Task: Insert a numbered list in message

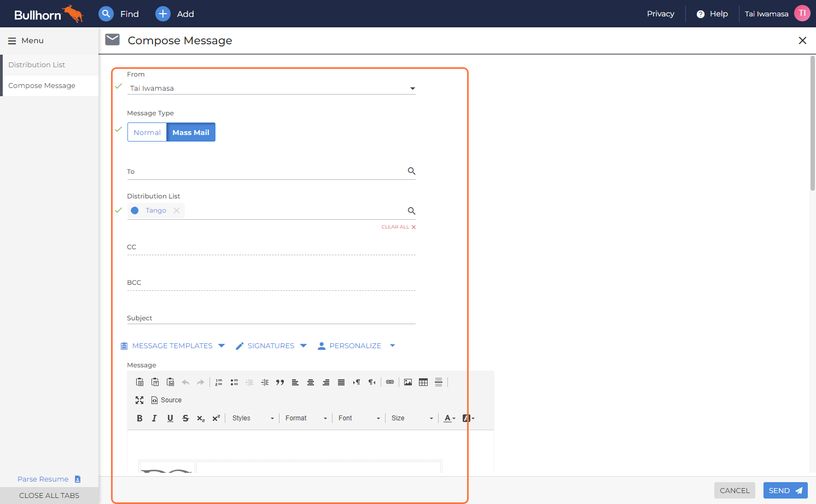Action: (x=219, y=382)
